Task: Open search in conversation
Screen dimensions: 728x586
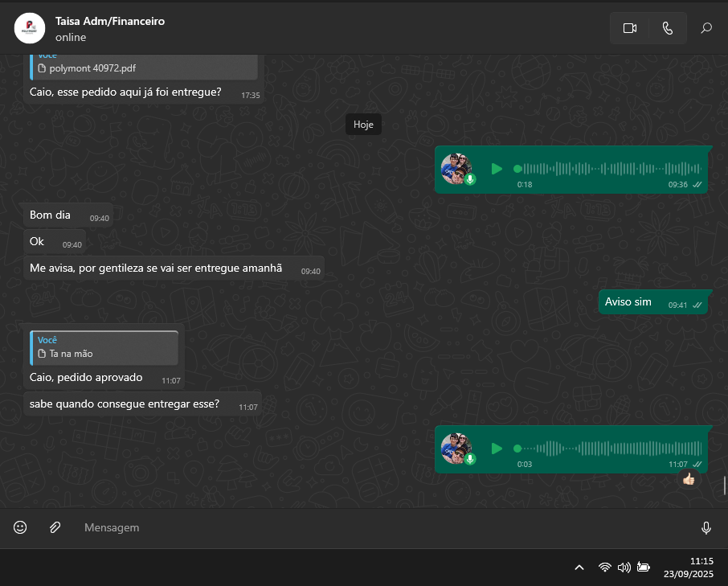Action: point(706,28)
